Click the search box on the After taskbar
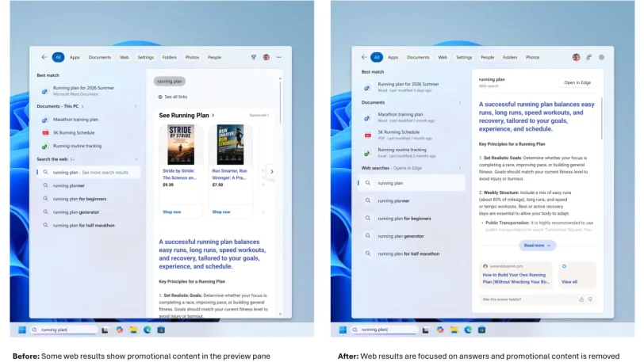 [385, 330]
